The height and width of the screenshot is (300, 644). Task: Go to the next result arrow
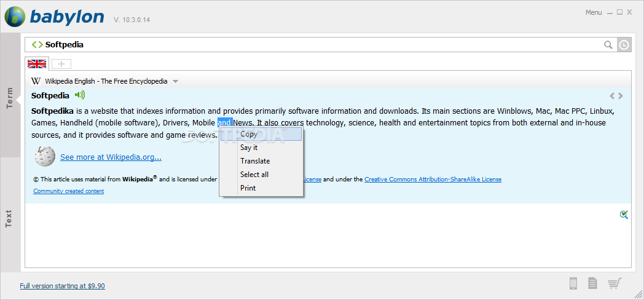click(x=621, y=96)
